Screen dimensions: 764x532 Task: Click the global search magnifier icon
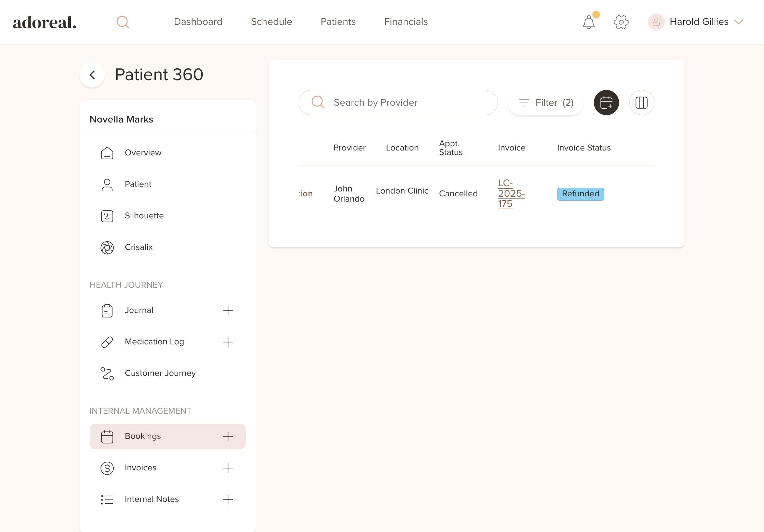(123, 22)
